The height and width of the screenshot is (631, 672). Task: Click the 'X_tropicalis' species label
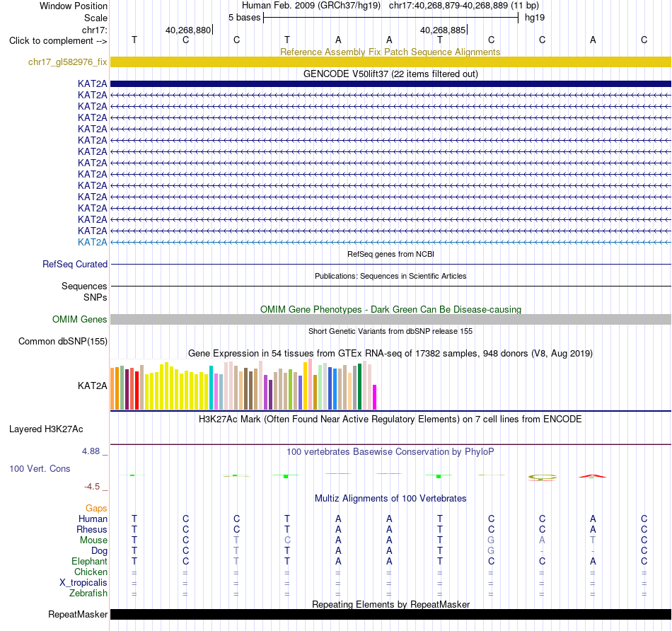(x=83, y=583)
